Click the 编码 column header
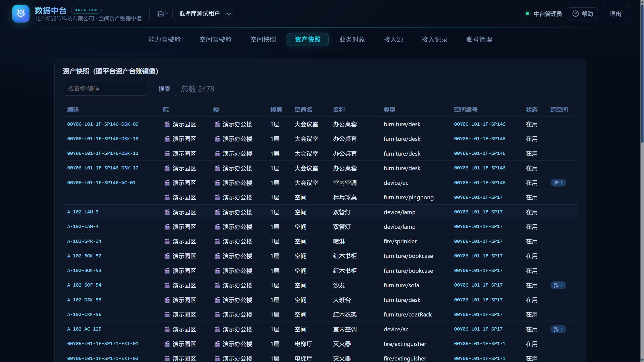644x362 pixels. 73,110
